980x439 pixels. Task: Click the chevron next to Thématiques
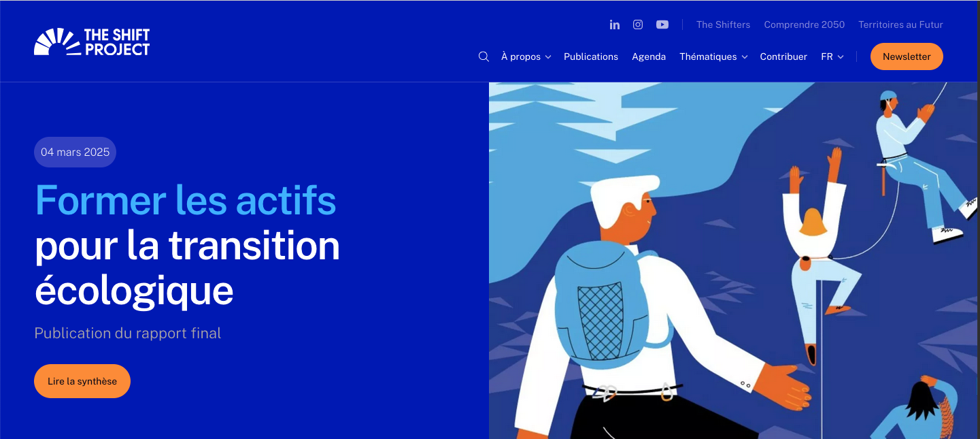tap(745, 57)
